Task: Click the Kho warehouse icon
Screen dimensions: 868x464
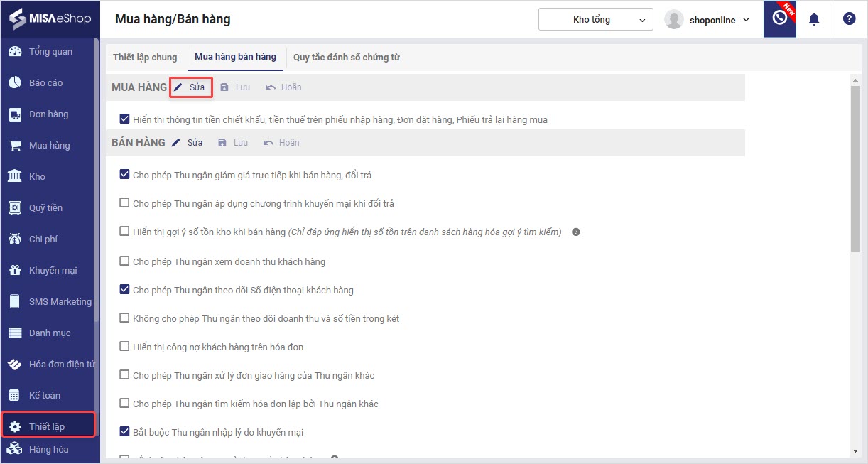Action: click(x=14, y=177)
